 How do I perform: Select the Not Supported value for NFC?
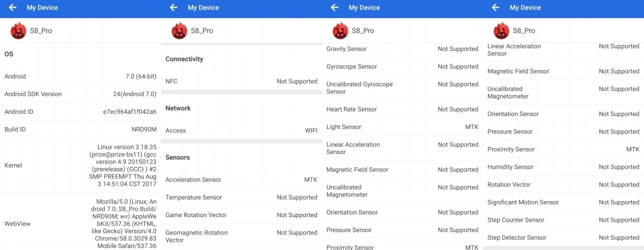(x=297, y=81)
